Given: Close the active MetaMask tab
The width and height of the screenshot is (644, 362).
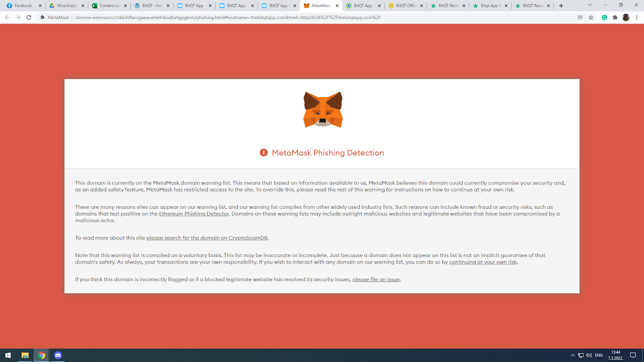Looking at the screenshot, I should point(337,6).
